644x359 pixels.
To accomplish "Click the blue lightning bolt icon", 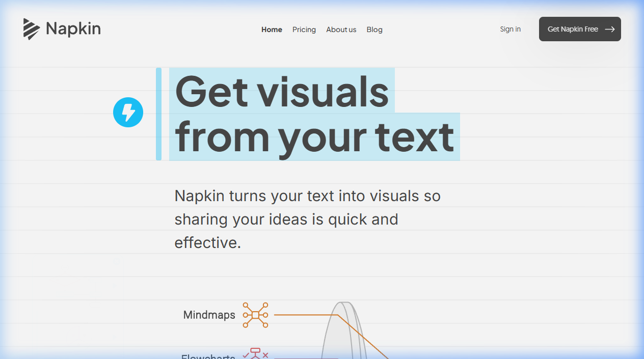I will pyautogui.click(x=128, y=112).
